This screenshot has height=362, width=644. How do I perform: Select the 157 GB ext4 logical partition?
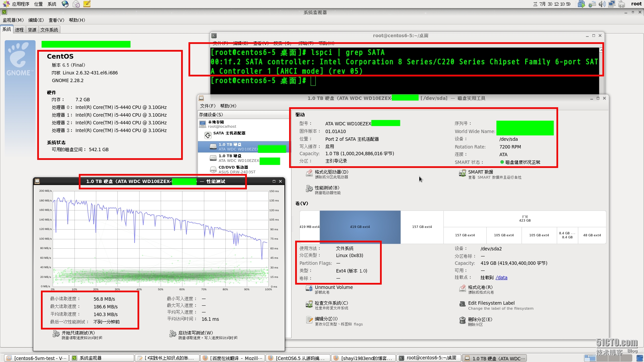[x=465, y=235]
